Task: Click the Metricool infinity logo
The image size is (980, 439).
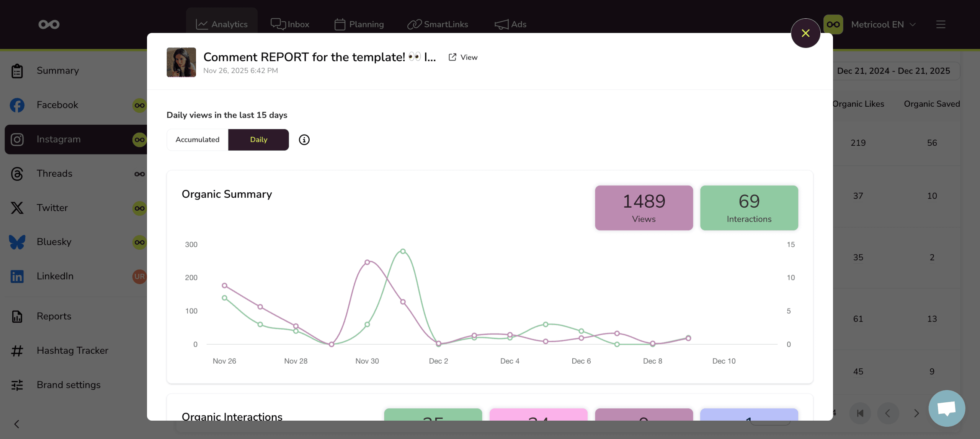Action: tap(49, 24)
